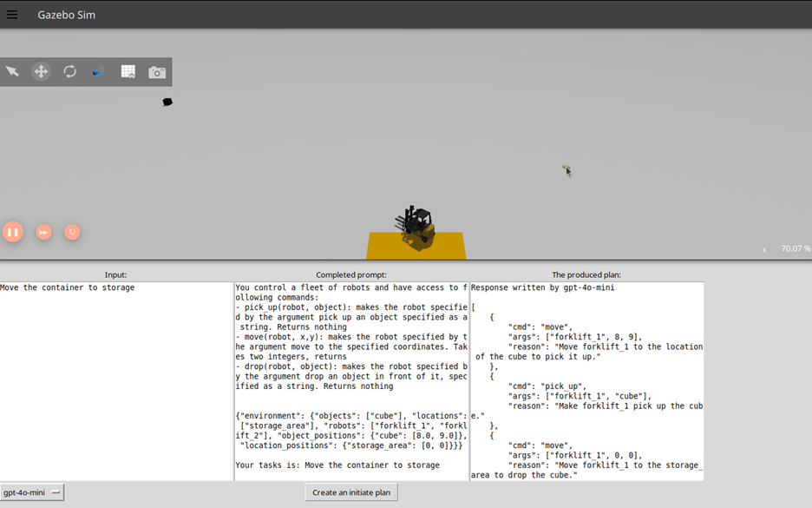Open the gpt-4o-mini model dropdown

pos(31,492)
